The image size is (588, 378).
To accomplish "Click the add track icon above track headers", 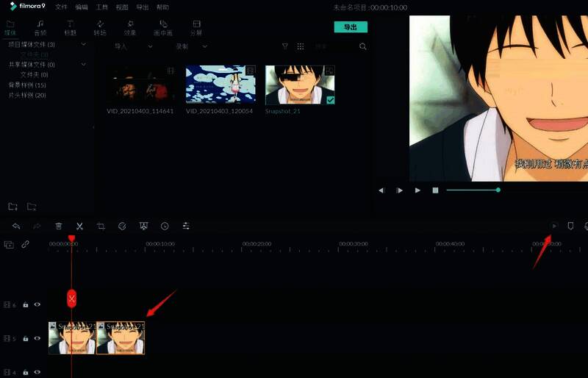I will (9, 245).
